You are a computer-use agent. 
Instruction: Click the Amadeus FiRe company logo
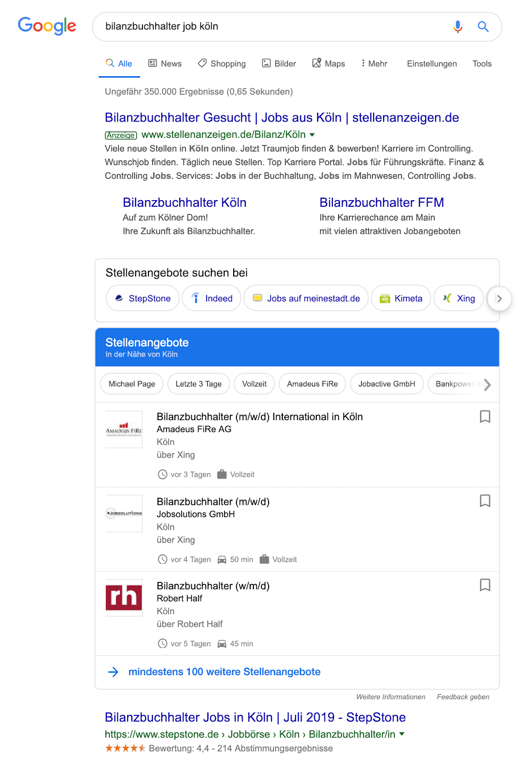(124, 429)
